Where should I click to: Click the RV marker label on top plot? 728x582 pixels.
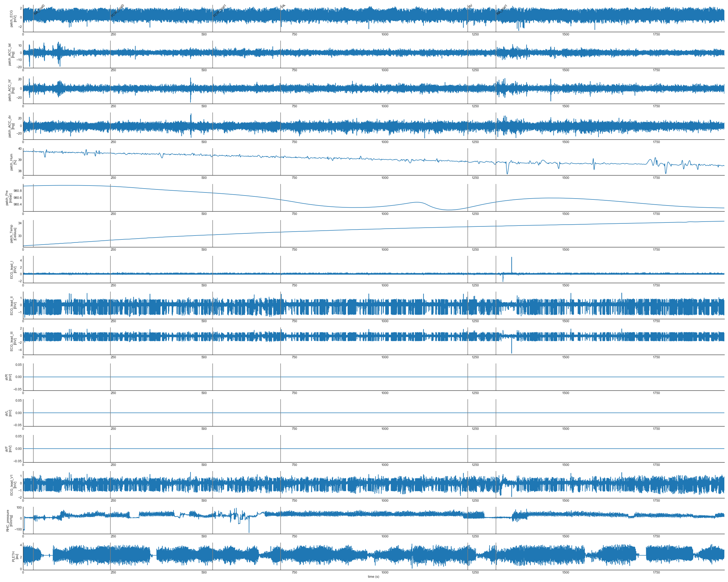coord(470,6)
